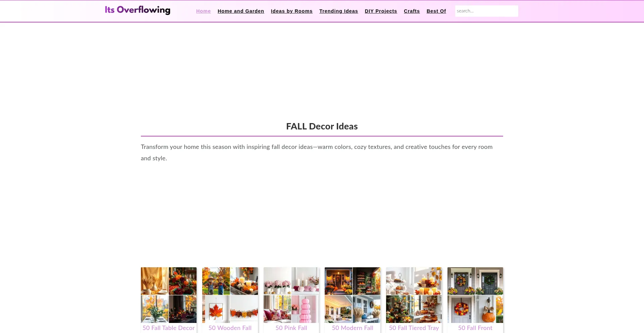Open DIY Projects navigation link
This screenshot has width=644, height=333.
pos(381,11)
